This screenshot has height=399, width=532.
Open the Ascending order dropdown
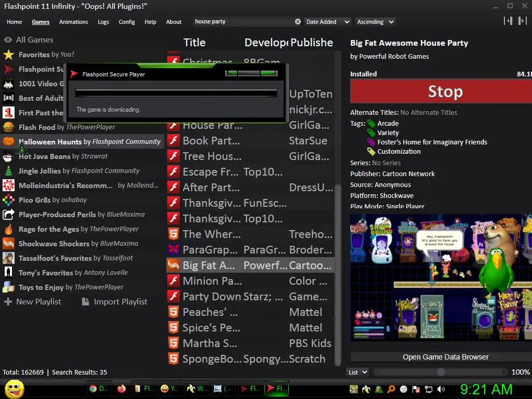(x=375, y=22)
